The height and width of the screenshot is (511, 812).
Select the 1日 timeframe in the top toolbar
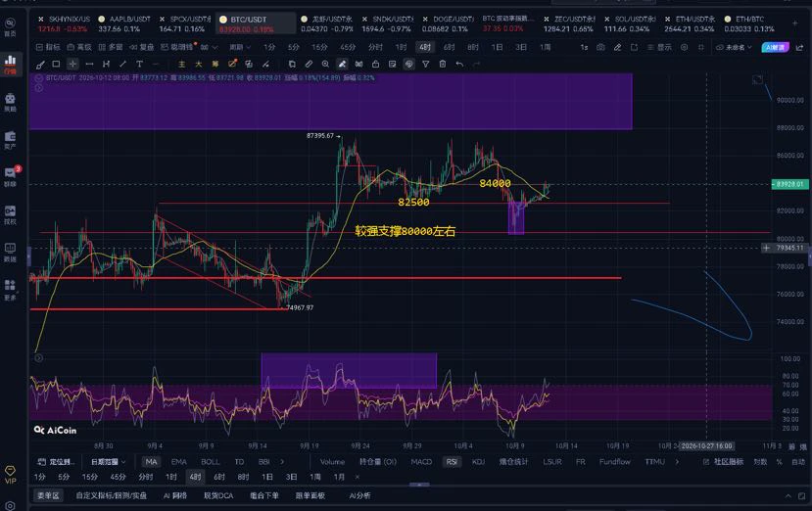tap(498, 47)
